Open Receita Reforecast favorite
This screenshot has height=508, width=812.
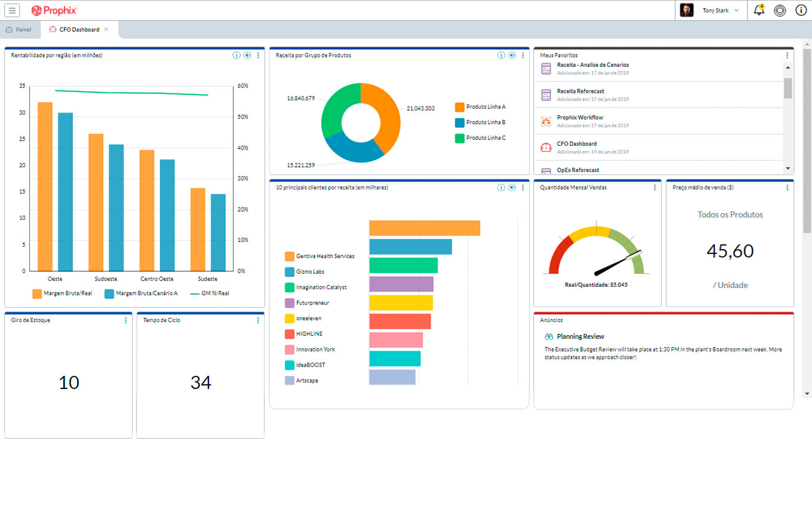pos(580,91)
